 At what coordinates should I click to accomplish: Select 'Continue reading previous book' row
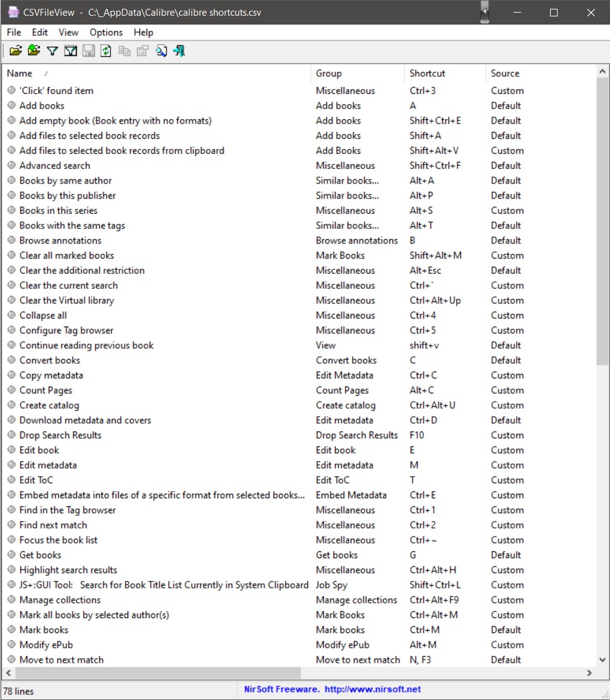pyautogui.click(x=299, y=345)
